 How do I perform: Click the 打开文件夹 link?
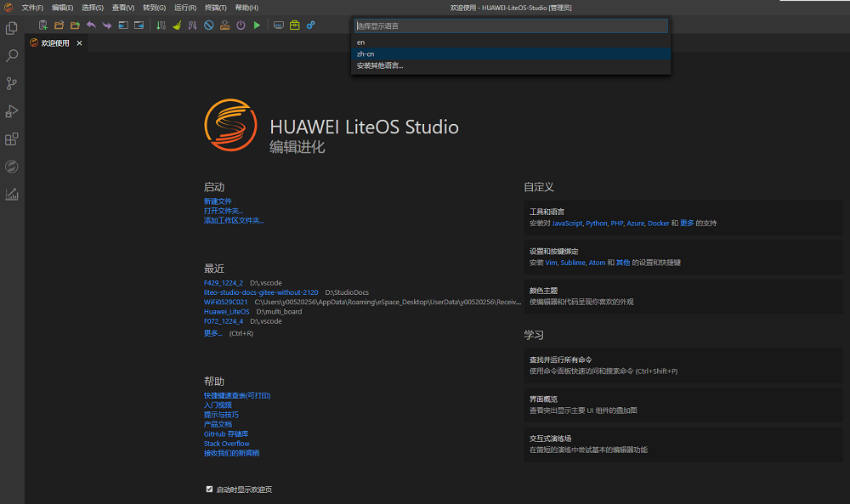pos(224,211)
